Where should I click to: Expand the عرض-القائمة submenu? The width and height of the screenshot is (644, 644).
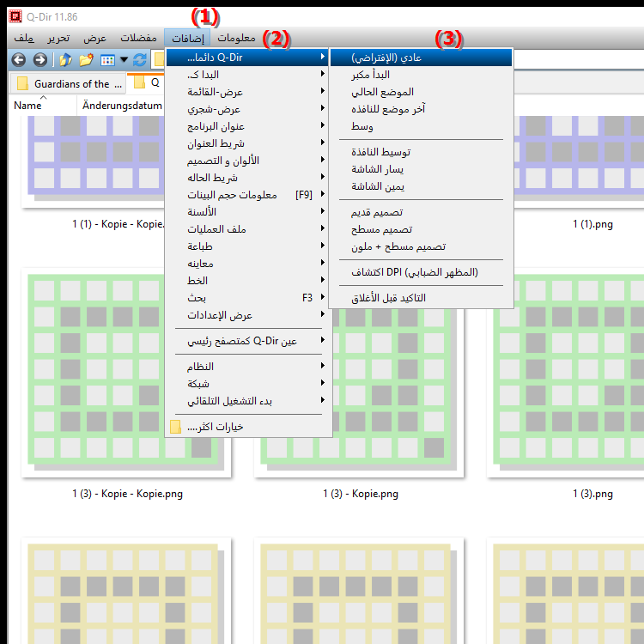(x=247, y=92)
